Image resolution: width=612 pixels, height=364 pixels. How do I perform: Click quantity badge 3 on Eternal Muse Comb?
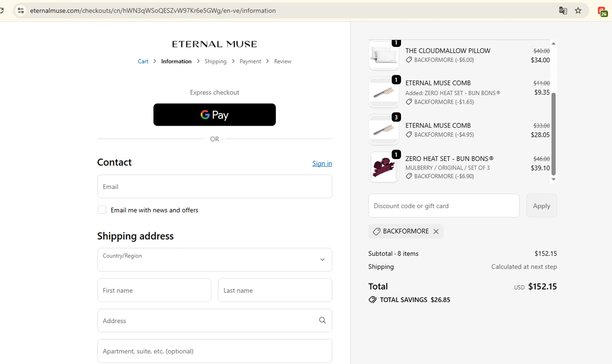396,117
